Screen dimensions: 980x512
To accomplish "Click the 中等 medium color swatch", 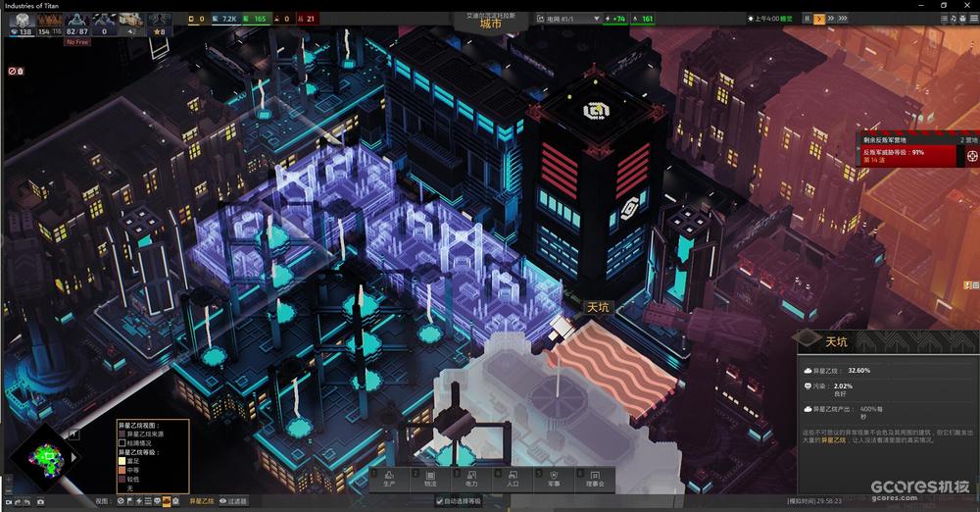I will pos(122,470).
